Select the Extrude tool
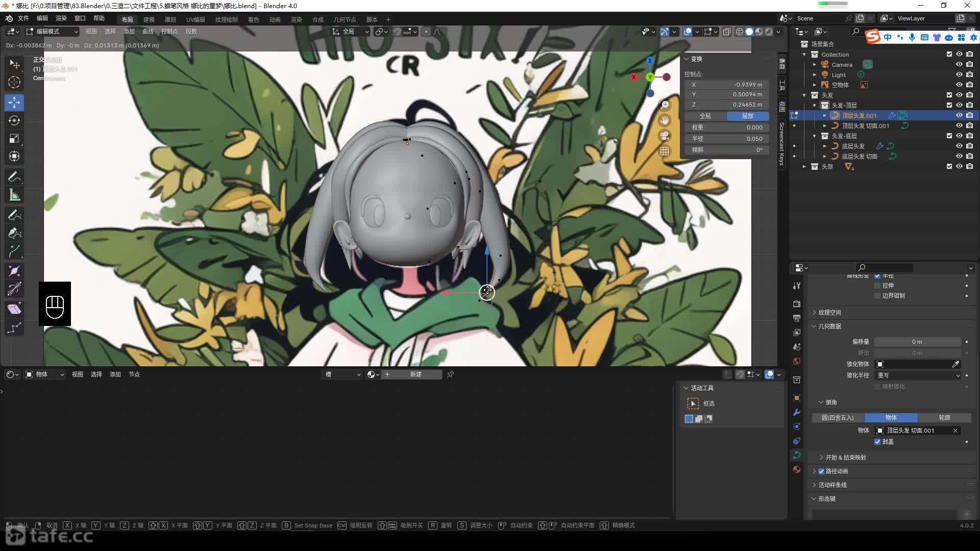This screenshot has height=551, width=980. pyautogui.click(x=14, y=251)
